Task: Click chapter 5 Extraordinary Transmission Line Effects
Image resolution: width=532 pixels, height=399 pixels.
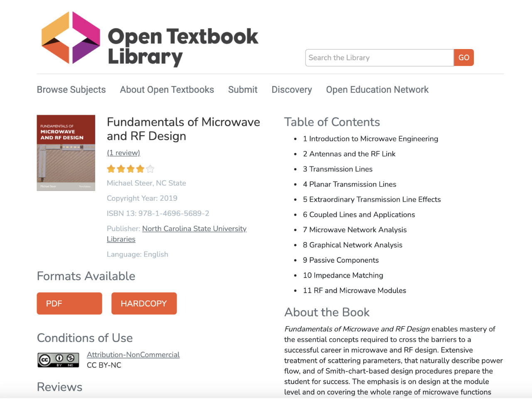Action: 372,199
